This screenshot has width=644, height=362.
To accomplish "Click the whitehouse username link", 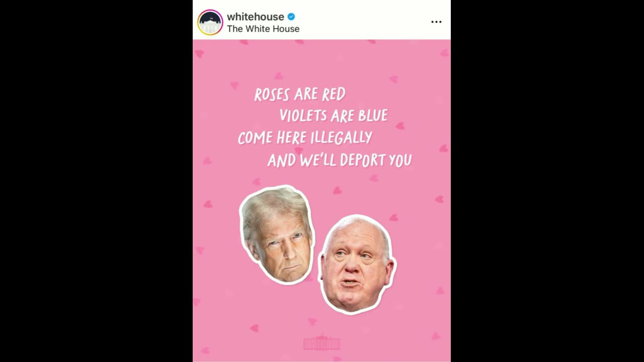I will tap(255, 17).
